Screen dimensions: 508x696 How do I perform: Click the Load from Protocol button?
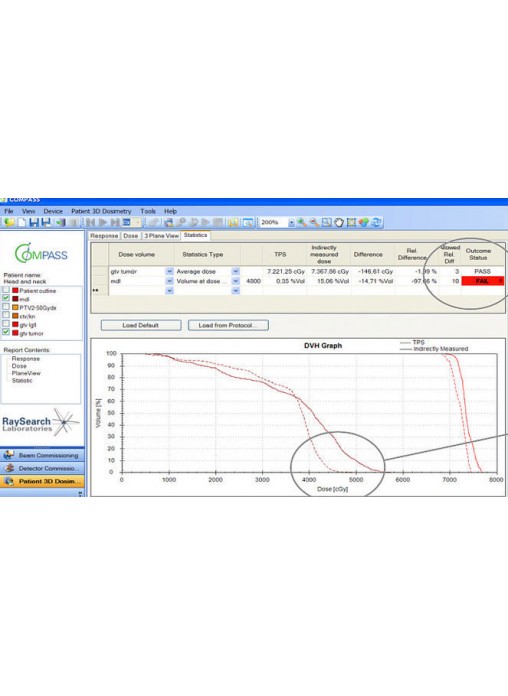point(228,325)
